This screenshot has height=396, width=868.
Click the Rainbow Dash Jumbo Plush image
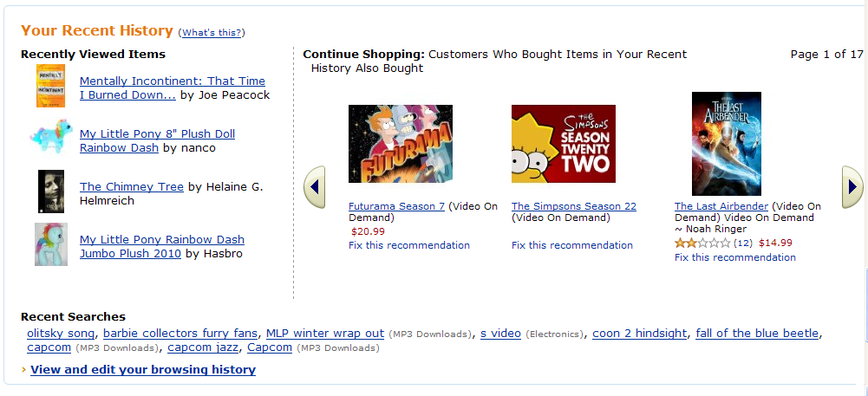[50, 244]
